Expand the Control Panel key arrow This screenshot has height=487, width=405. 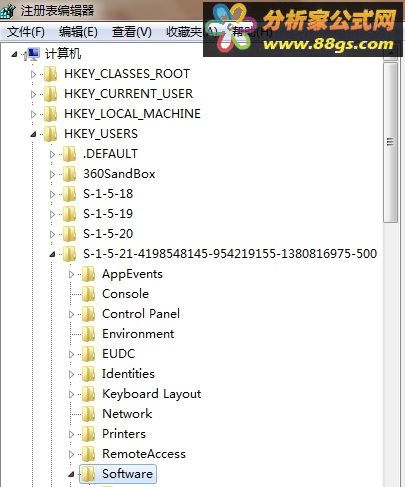[x=71, y=314]
